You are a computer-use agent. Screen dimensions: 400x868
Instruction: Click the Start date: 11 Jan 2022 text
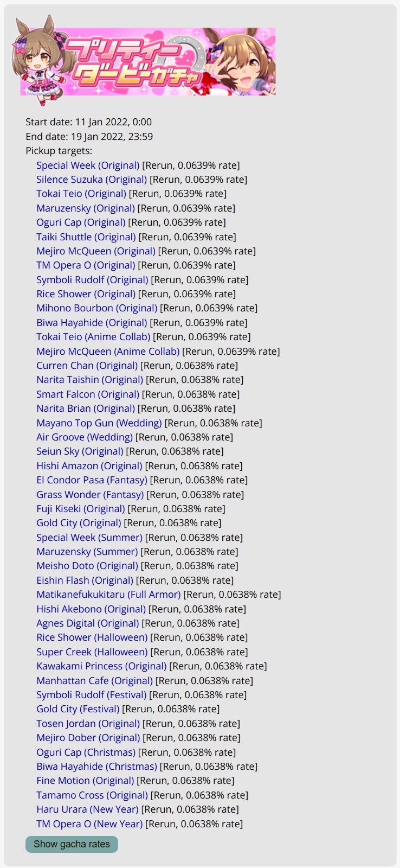pyautogui.click(x=89, y=122)
